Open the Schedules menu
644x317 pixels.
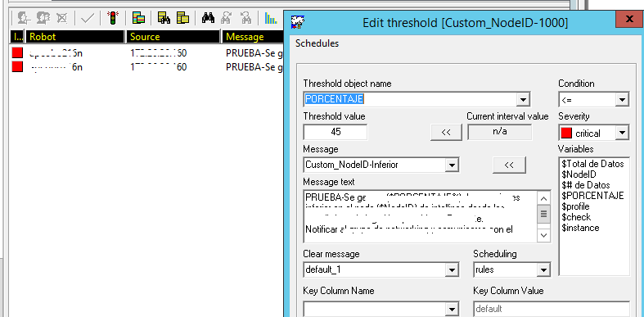click(x=317, y=43)
